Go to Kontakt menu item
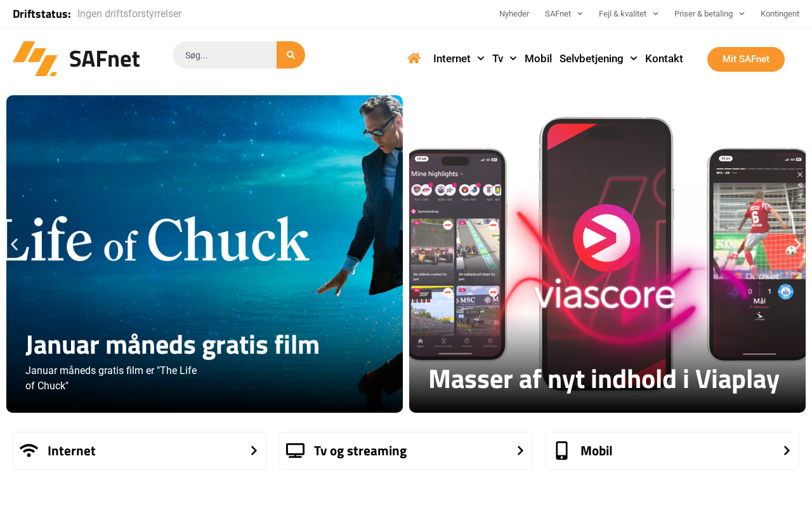 tap(664, 58)
